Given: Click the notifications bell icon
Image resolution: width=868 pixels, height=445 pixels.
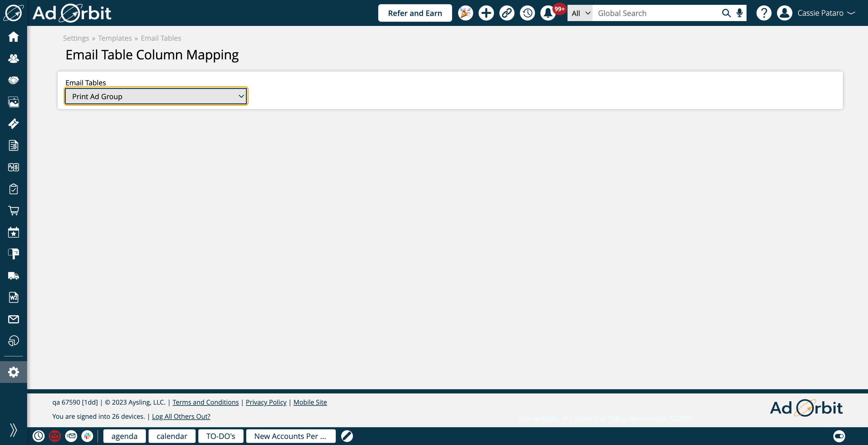Looking at the screenshot, I should pyautogui.click(x=548, y=13).
